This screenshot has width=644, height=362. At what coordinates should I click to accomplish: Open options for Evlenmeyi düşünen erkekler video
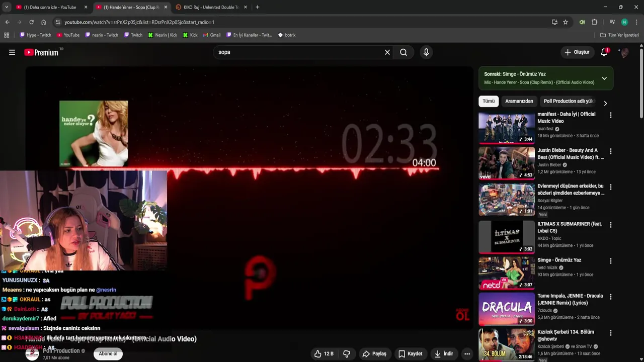pyautogui.click(x=611, y=187)
